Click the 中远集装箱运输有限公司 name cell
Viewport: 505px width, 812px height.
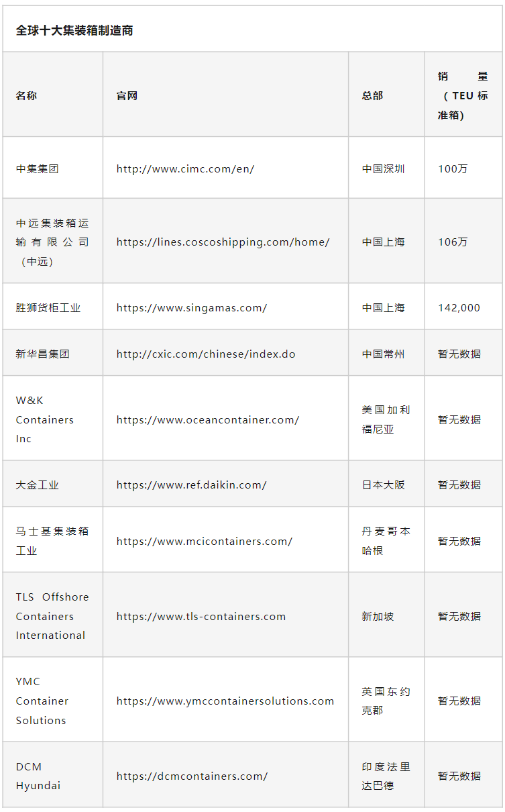[x=52, y=242]
